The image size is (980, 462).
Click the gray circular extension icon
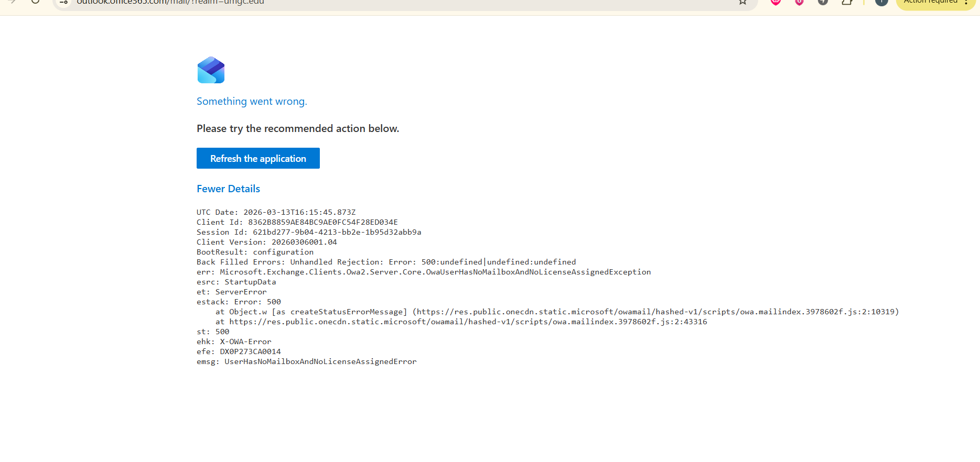click(x=823, y=2)
